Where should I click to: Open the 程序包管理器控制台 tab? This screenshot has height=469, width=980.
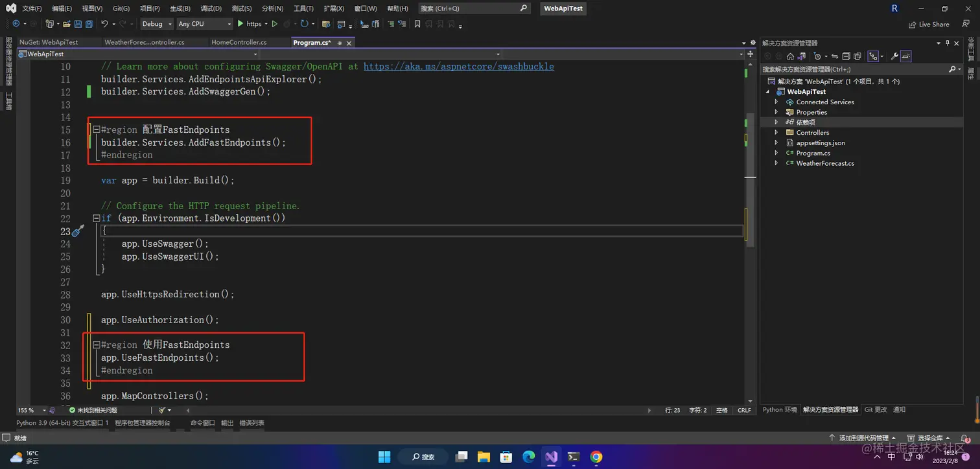click(143, 422)
